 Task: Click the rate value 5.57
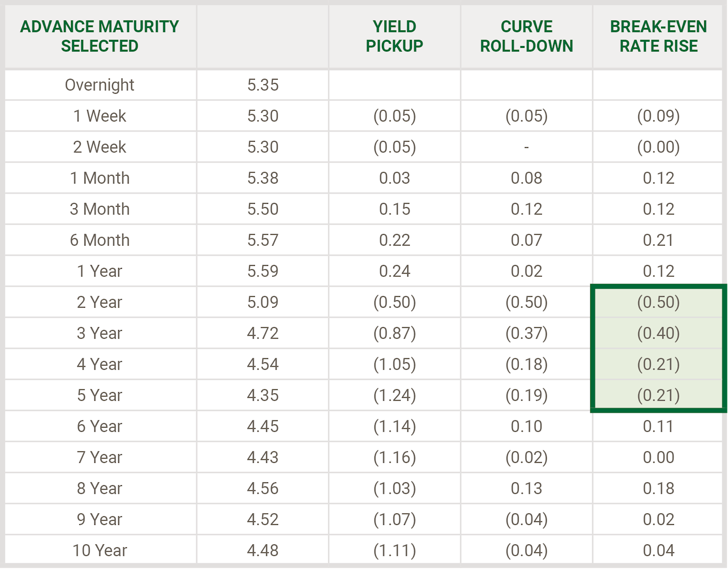point(263,240)
